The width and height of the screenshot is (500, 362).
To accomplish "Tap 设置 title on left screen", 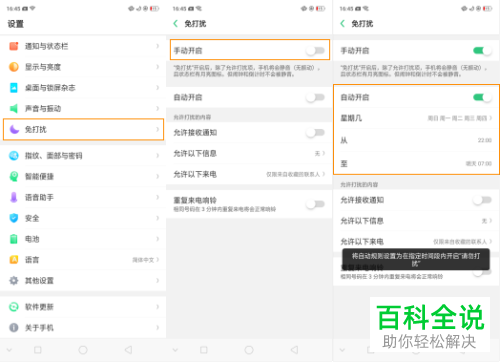I will coord(16,24).
